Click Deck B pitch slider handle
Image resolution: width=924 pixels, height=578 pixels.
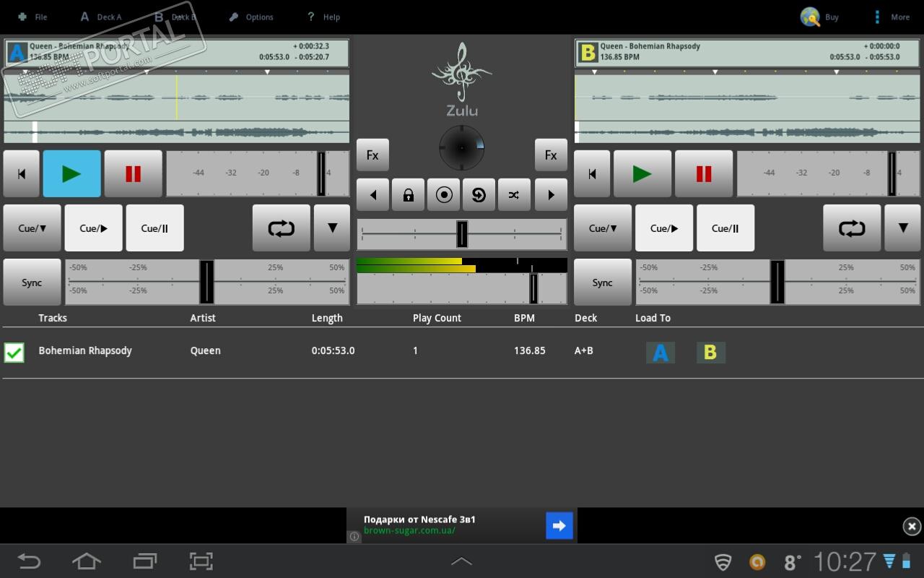point(777,282)
